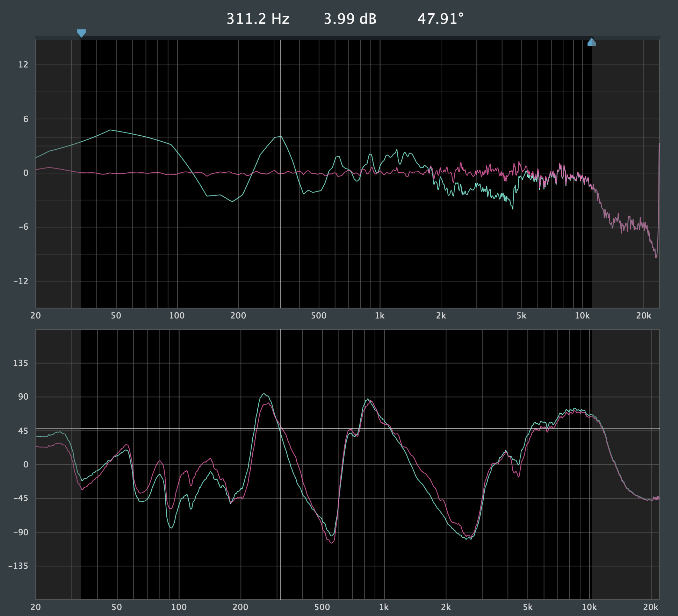Screen dimensions: 678x616
Task: Click the teal curve peak near 50 Hz
Action: 110,130
